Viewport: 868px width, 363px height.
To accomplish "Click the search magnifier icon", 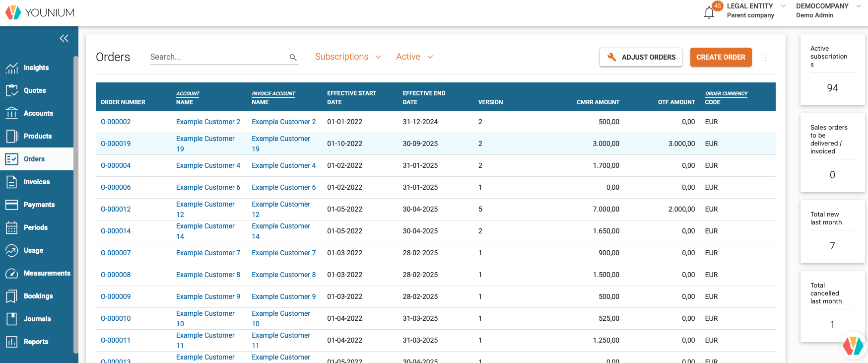I will click(293, 58).
